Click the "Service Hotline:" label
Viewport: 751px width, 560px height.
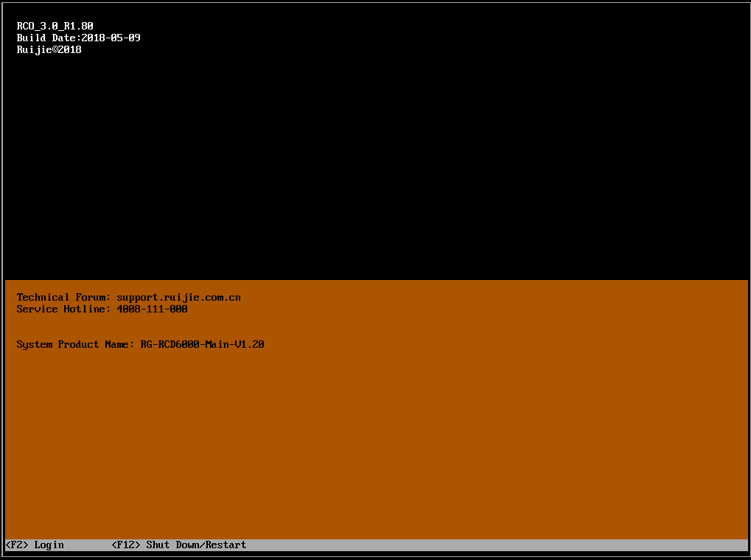click(63, 309)
